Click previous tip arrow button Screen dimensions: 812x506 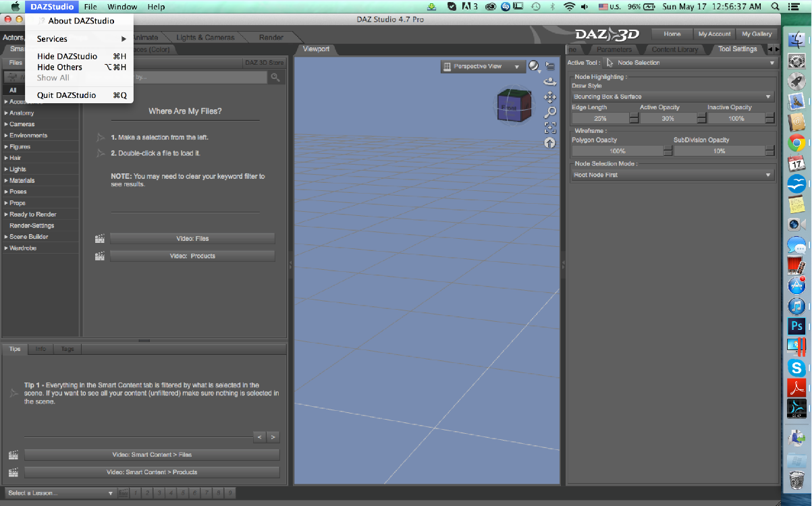[x=260, y=437]
